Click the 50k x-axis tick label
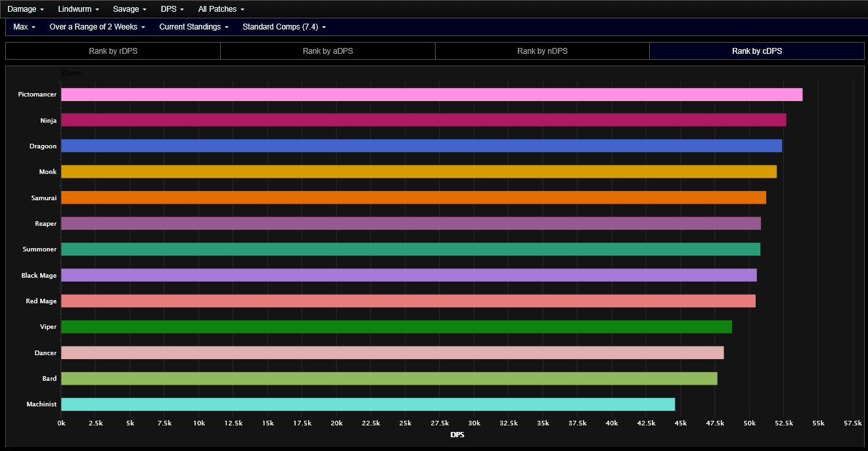 click(x=750, y=423)
